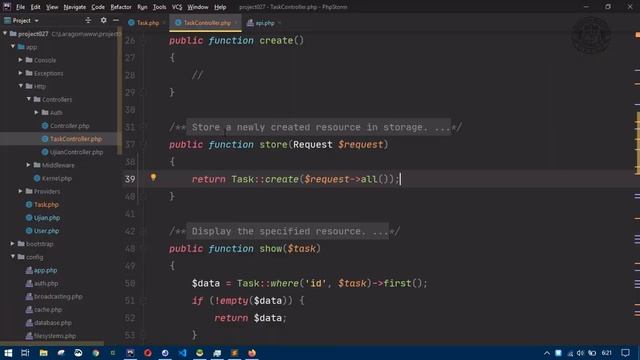This screenshot has width=640, height=360.
Task: Click the volume speaker tray icon
Action: tap(580, 353)
